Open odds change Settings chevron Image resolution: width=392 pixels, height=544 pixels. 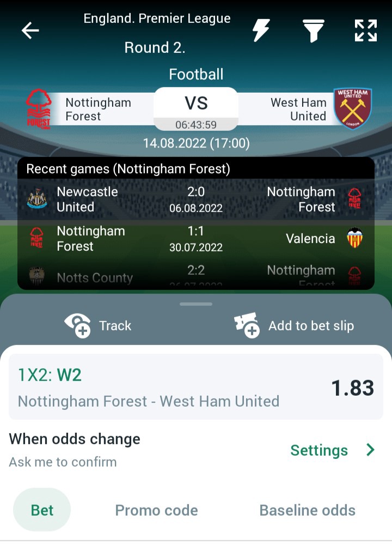point(371,450)
